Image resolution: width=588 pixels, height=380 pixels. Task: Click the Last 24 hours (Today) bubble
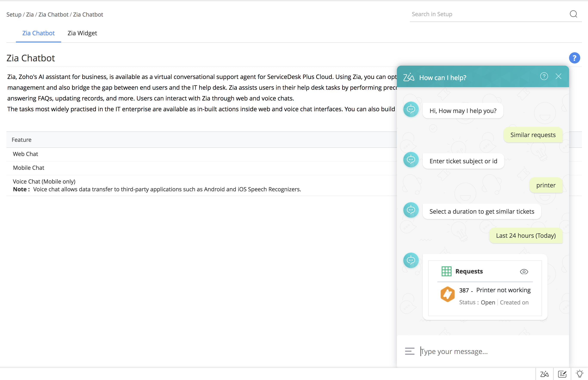(x=526, y=236)
